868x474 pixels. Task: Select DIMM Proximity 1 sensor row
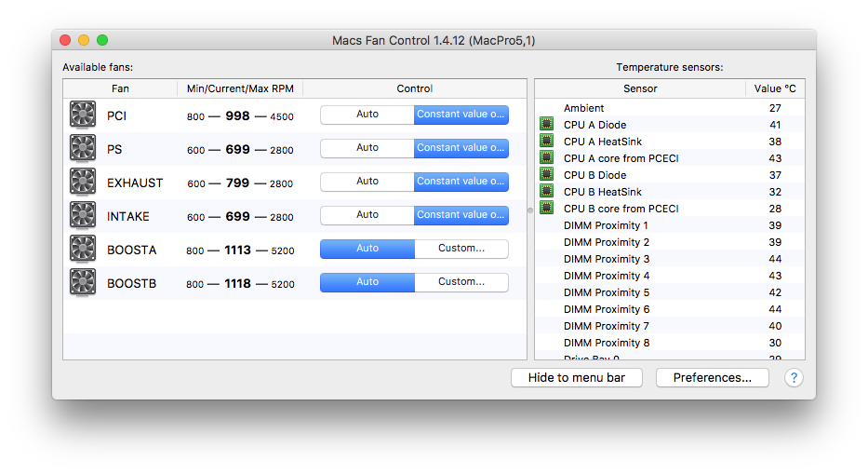point(670,225)
